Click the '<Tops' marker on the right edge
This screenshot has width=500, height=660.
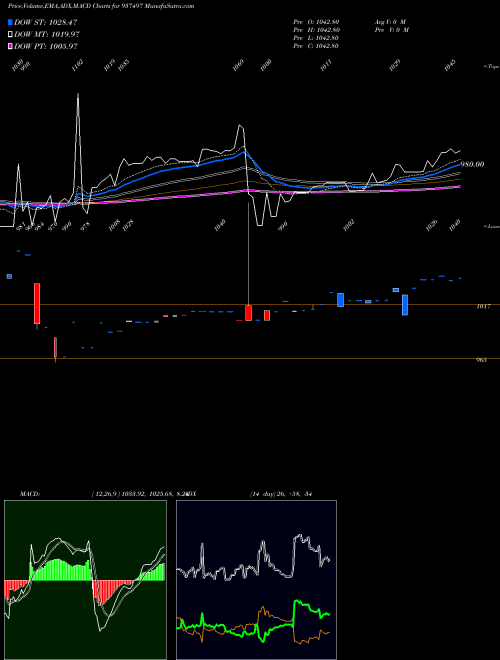click(492, 66)
